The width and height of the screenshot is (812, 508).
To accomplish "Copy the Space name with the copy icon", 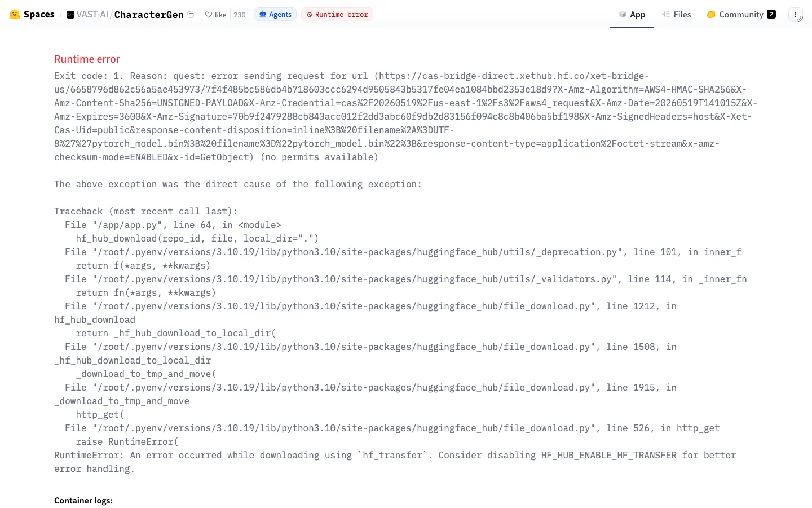I will [191, 15].
